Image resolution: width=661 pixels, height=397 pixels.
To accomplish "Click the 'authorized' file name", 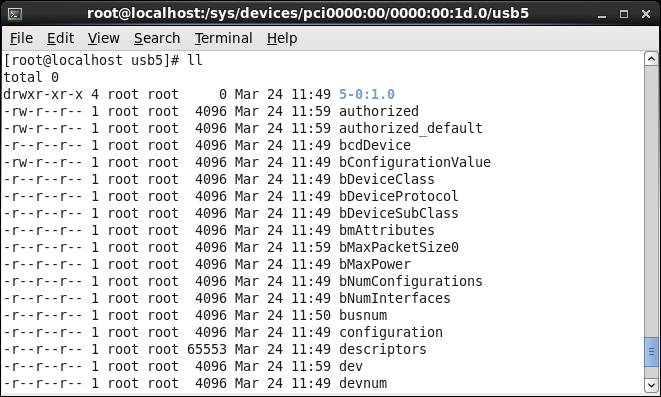I will (x=379, y=111).
